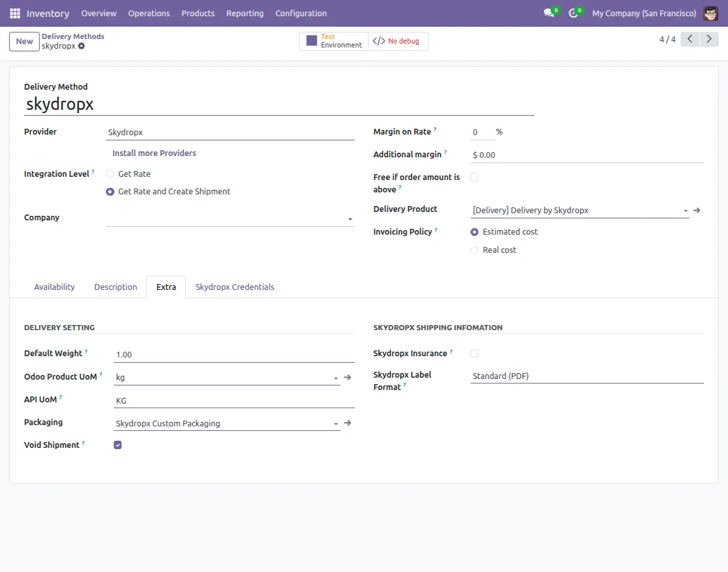Select the Real cost invoicing policy
The height and width of the screenshot is (572, 728).
tap(474, 250)
